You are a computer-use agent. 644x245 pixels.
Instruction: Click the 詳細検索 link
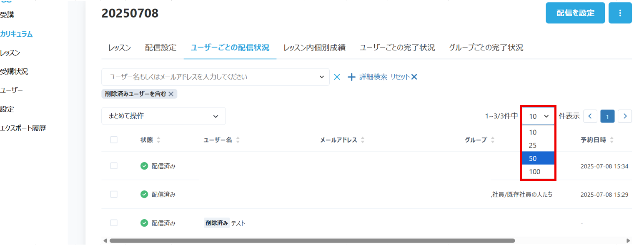coord(373,77)
